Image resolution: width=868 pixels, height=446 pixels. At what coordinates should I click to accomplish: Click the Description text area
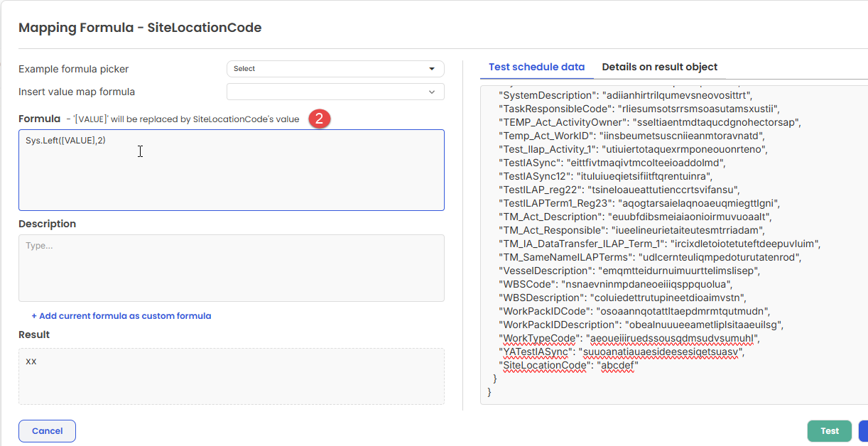pos(232,268)
